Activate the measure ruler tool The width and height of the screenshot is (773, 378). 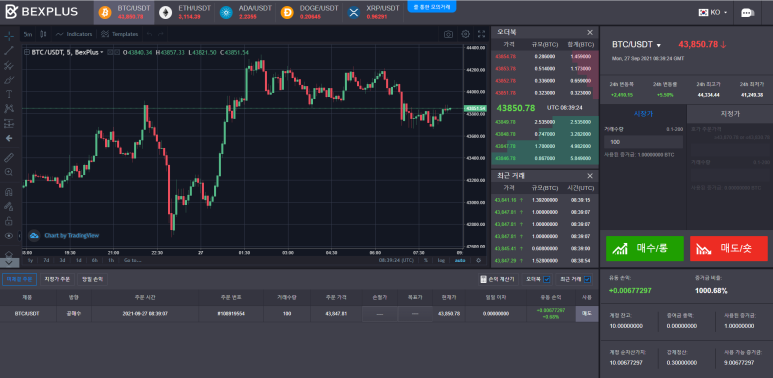[9, 158]
